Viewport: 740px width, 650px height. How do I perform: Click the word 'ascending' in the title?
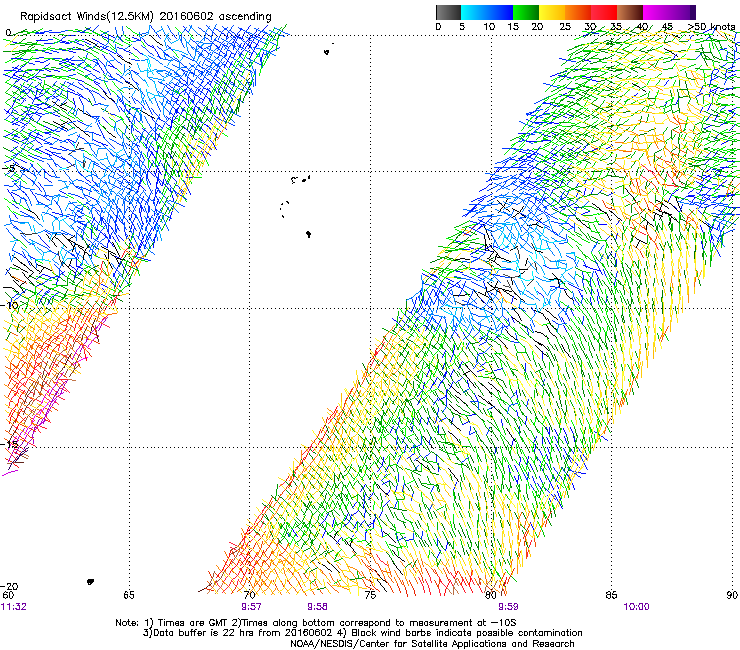245,17
